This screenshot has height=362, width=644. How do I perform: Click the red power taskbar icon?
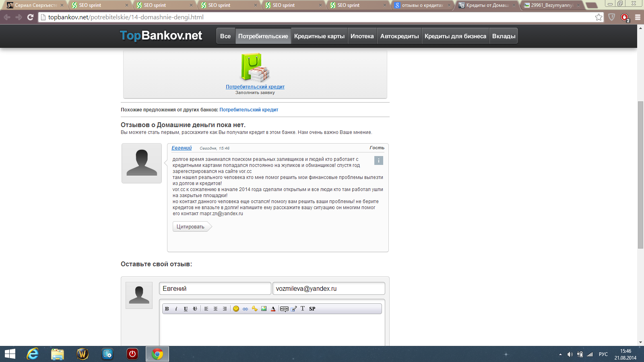point(132,354)
